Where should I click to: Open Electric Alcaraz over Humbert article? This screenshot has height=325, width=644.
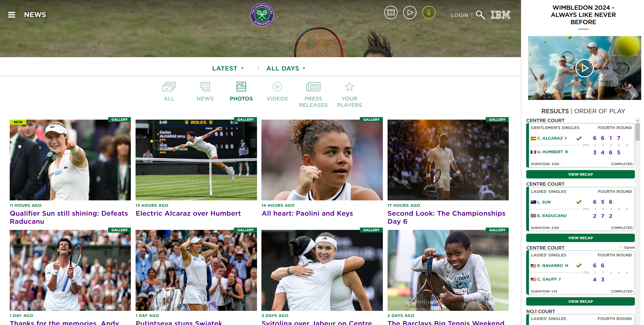point(188,213)
